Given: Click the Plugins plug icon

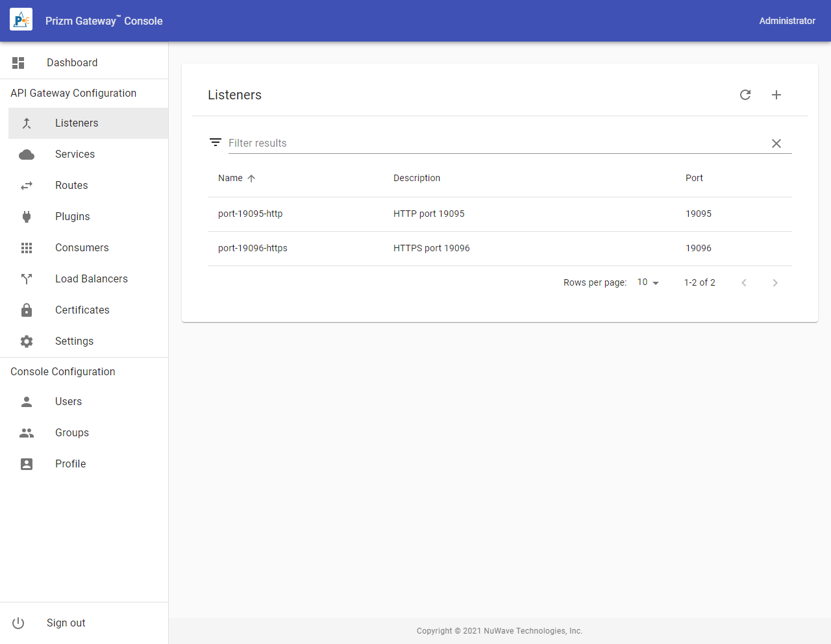Looking at the screenshot, I should click(27, 217).
